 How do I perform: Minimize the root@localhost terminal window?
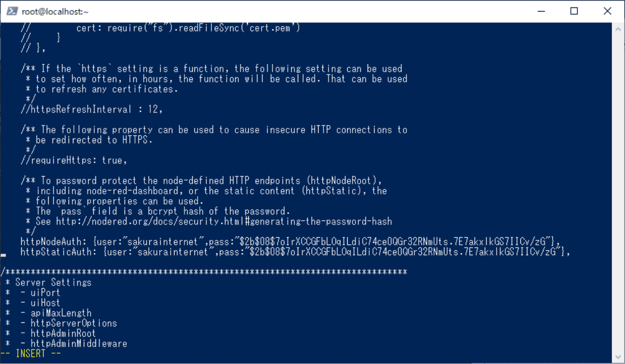coord(541,12)
